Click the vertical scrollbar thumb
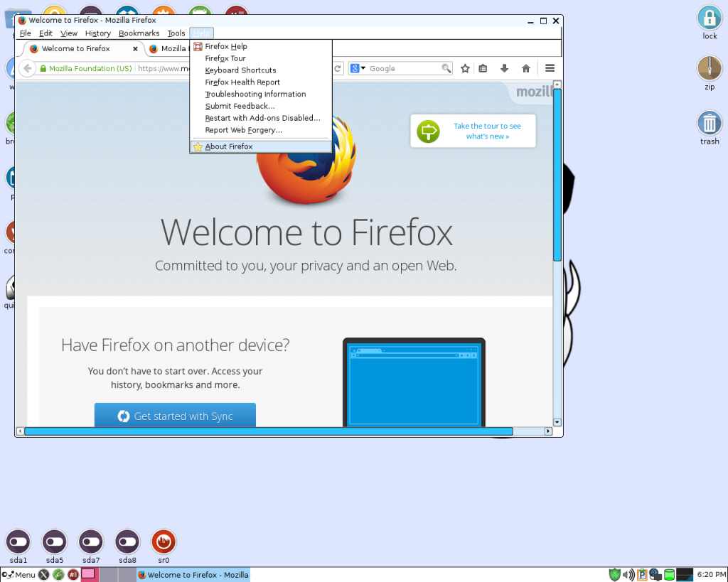 click(557, 175)
